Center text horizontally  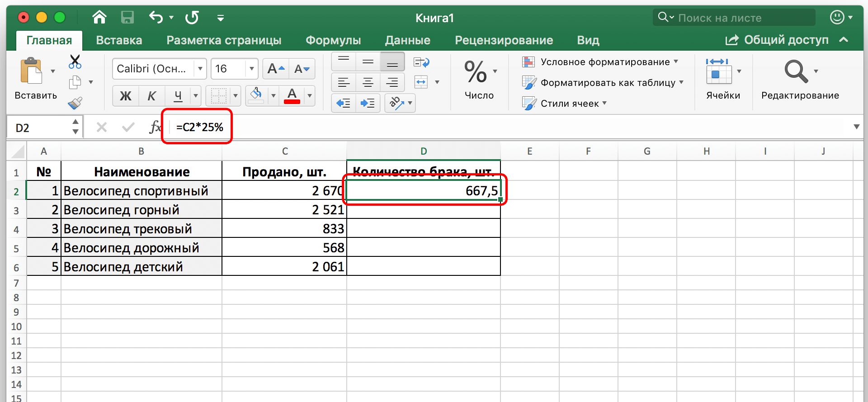(368, 82)
